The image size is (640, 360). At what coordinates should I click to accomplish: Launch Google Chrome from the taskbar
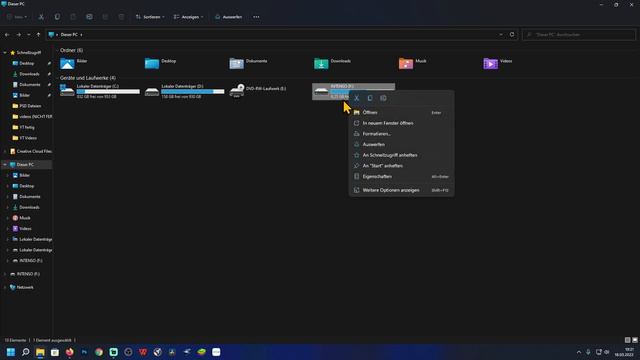coord(99,352)
